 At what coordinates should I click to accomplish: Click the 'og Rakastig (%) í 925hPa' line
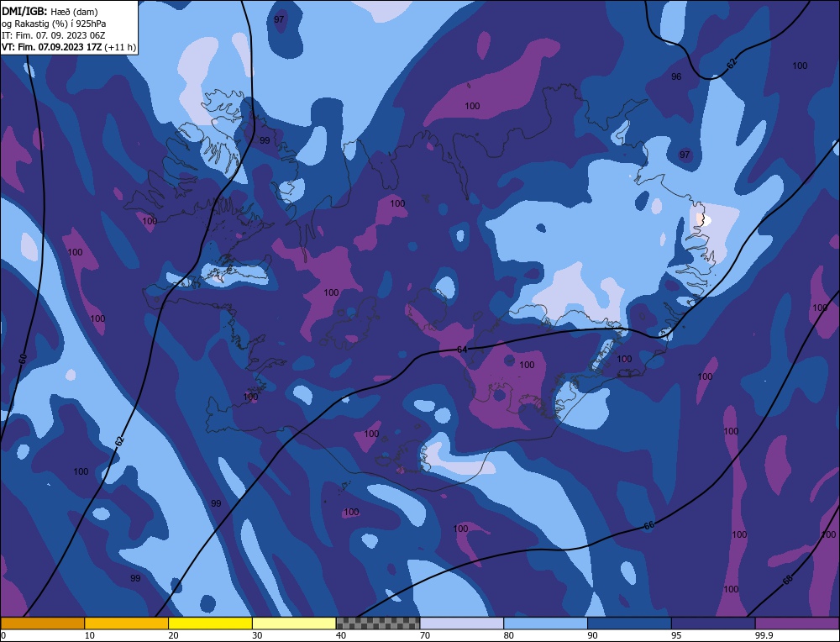click(54, 24)
